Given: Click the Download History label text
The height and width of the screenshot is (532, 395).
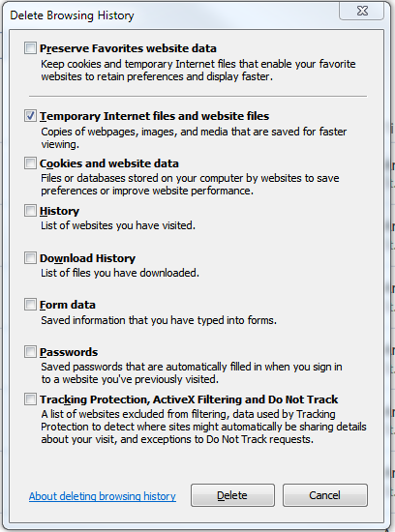Looking at the screenshot, I should [88, 258].
